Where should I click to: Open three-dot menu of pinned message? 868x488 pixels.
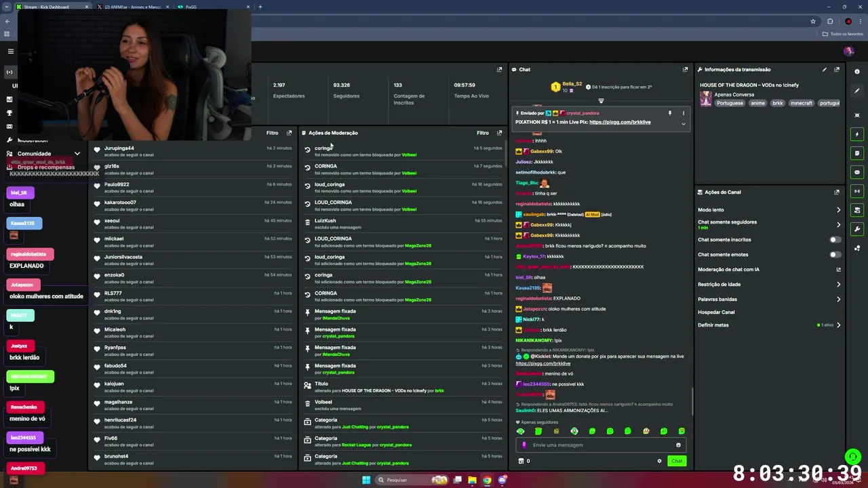pos(684,113)
